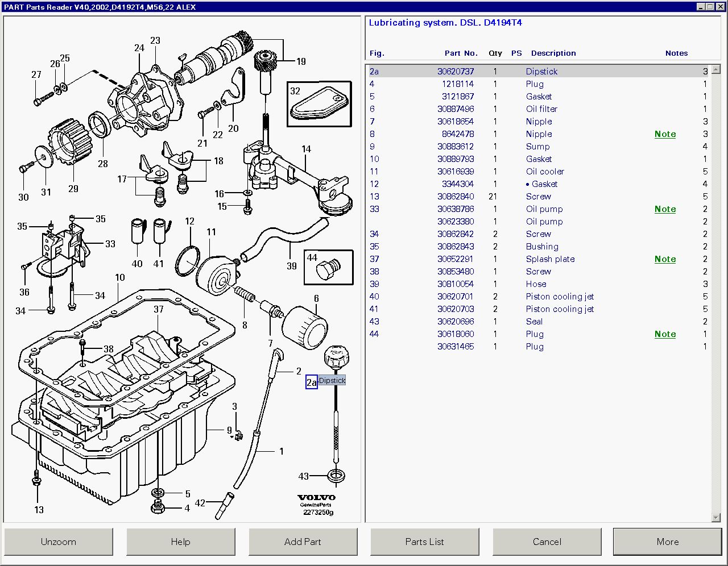Click callout 37 splash plate in diagram

tap(159, 310)
